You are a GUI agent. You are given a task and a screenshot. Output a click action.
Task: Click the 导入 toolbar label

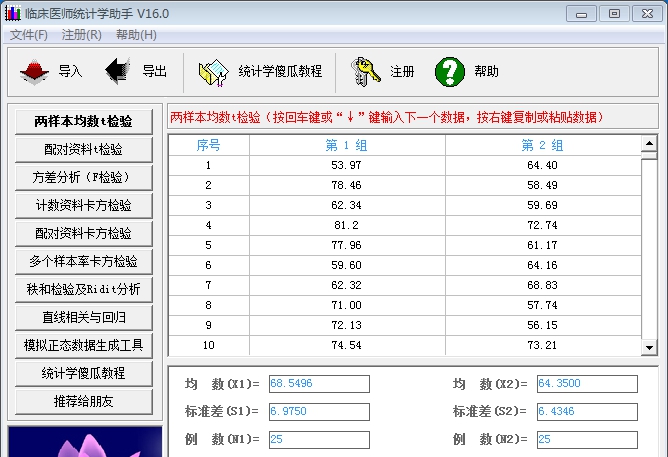tap(70, 71)
